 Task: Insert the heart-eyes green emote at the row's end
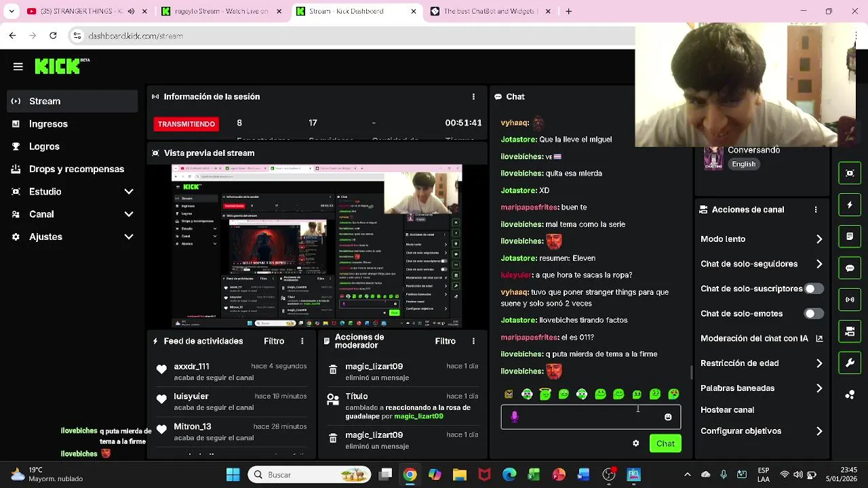coord(673,394)
